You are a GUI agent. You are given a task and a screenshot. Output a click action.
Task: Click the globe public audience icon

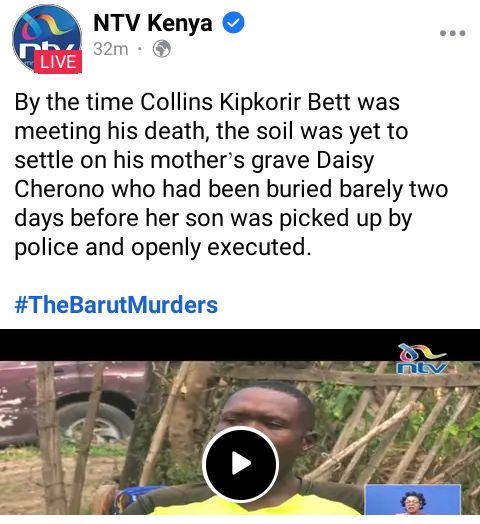point(162,49)
